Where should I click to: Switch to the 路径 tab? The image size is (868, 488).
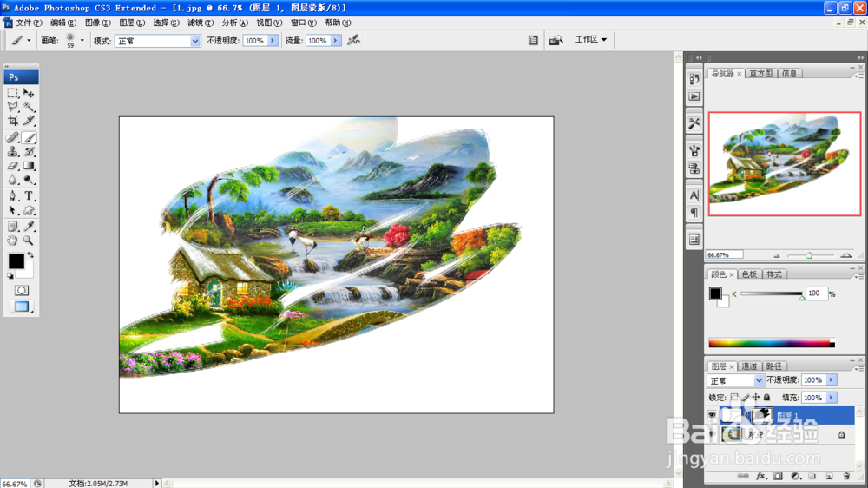click(773, 366)
